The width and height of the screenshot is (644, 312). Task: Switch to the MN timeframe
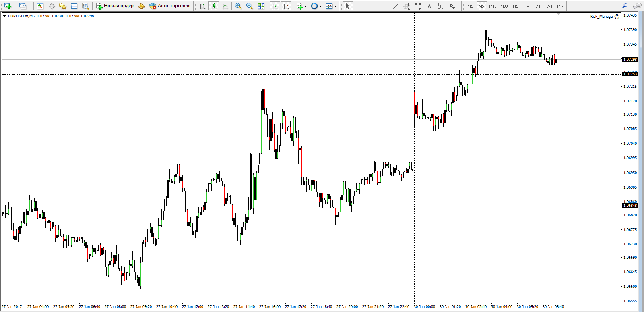coord(560,6)
